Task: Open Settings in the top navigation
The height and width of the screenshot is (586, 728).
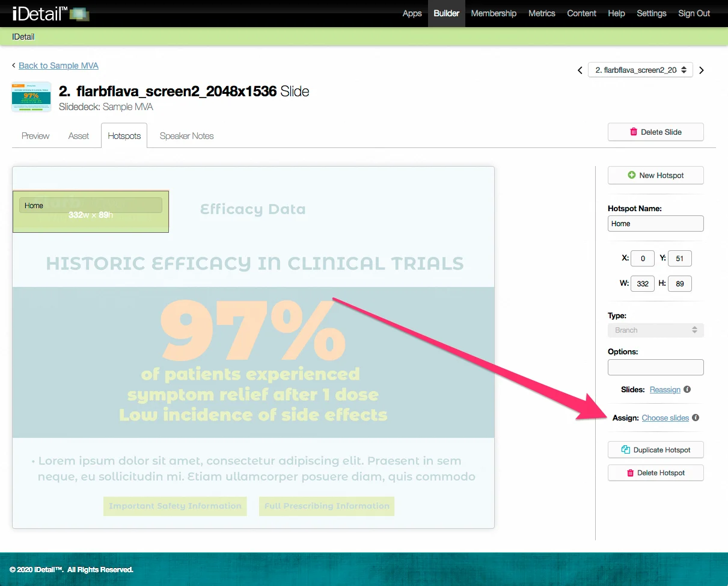Action: point(652,13)
